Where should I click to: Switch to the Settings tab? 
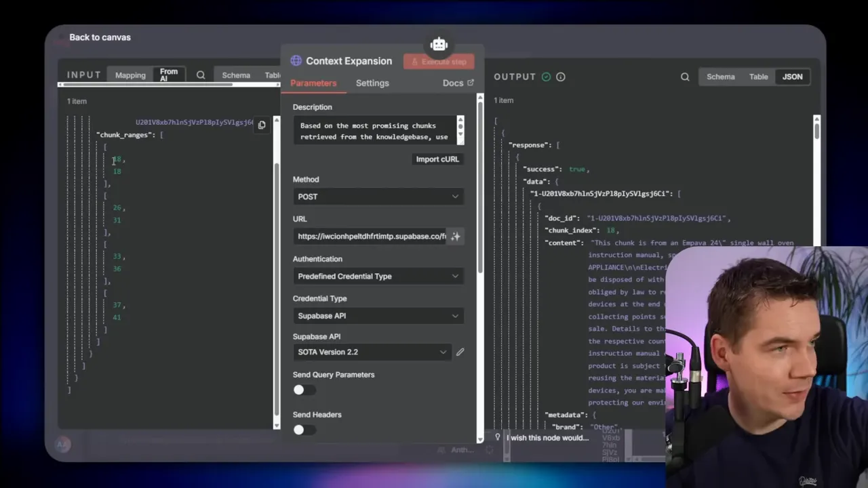coord(372,83)
